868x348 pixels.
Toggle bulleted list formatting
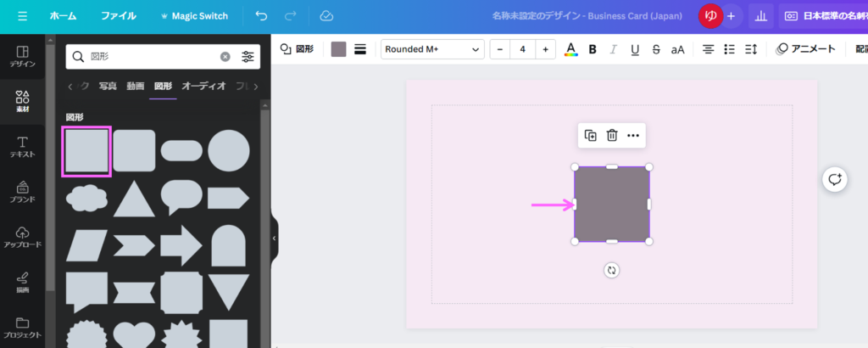(729, 49)
